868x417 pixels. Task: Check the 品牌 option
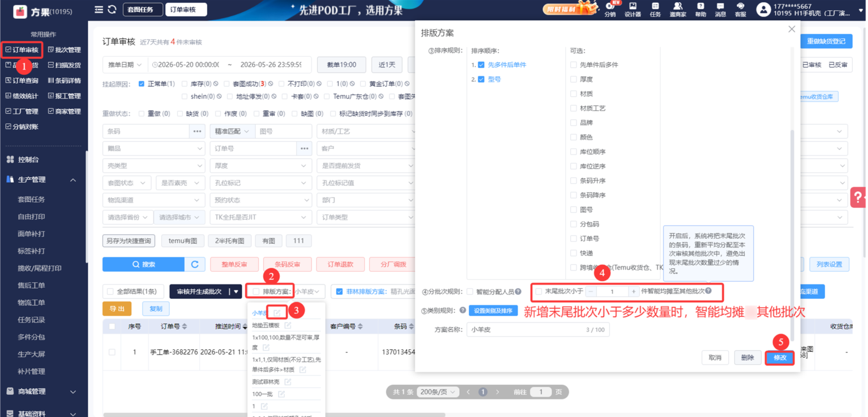(574, 123)
